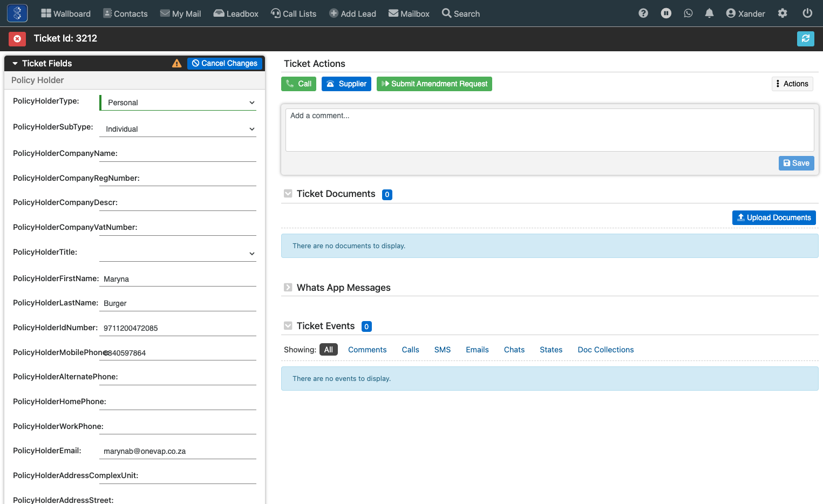Image resolution: width=823 pixels, height=504 pixels.
Task: Click the pause status icon
Action: point(666,13)
